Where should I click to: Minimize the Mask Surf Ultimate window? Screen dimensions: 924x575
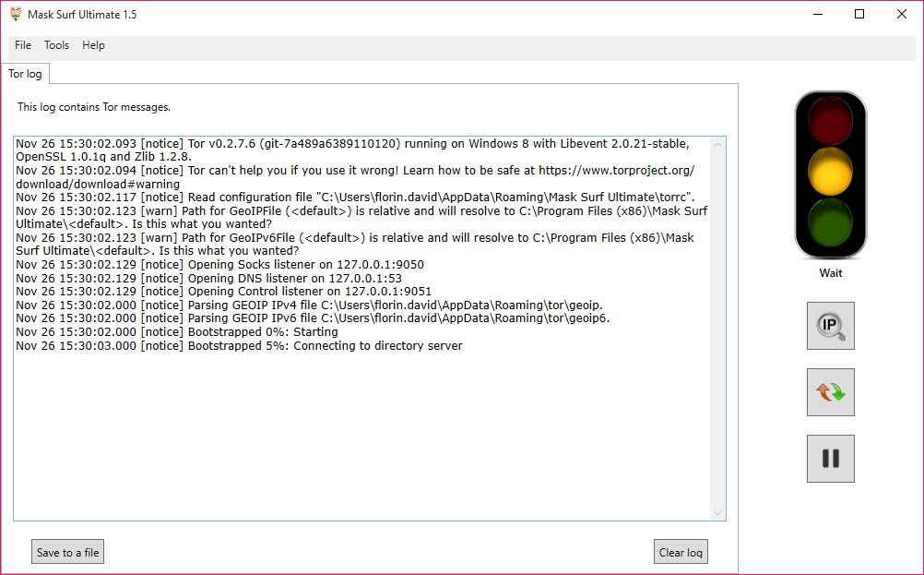(818, 14)
